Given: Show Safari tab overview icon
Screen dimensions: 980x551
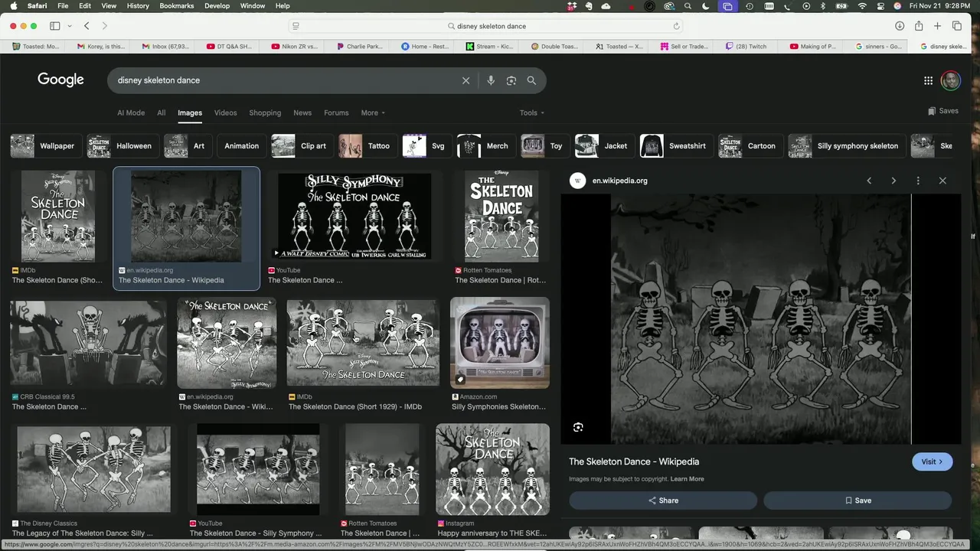Looking at the screenshot, I should point(957,26).
